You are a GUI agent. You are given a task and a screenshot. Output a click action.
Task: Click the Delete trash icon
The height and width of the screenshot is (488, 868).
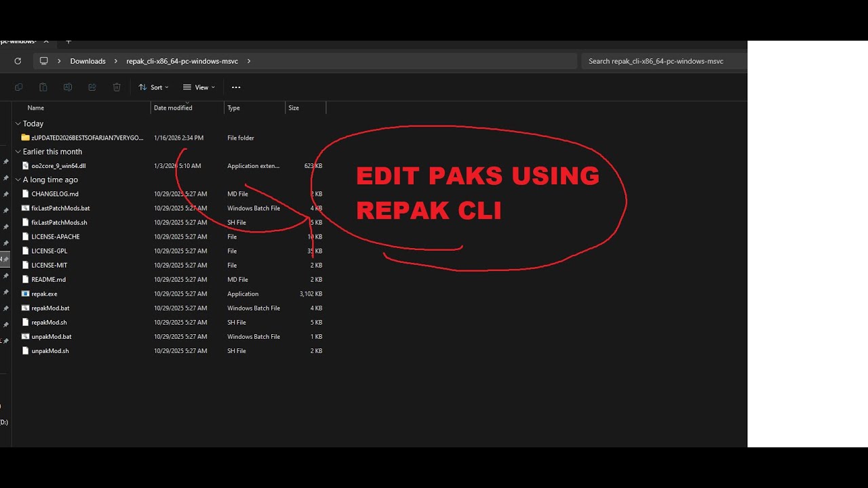(x=117, y=87)
